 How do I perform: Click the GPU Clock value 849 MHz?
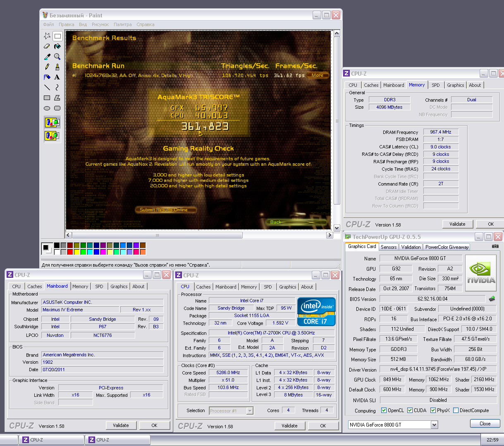click(392, 379)
